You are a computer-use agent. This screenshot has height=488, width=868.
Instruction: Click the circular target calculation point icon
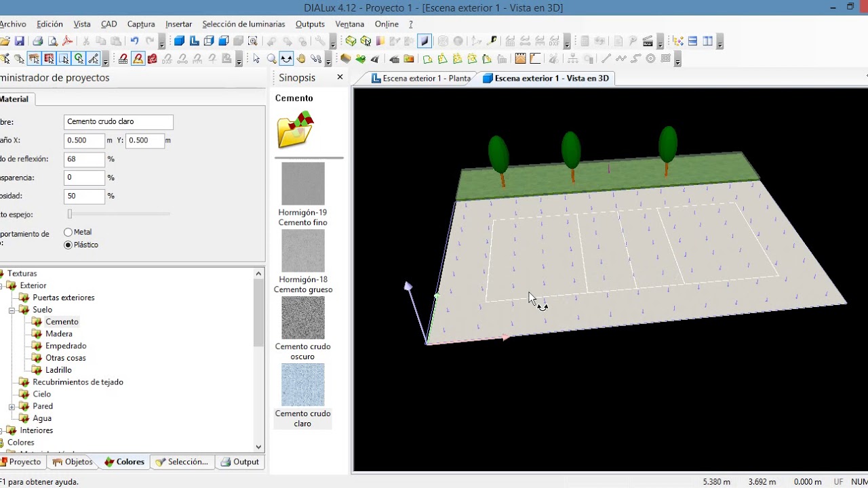pyautogui.click(x=650, y=59)
